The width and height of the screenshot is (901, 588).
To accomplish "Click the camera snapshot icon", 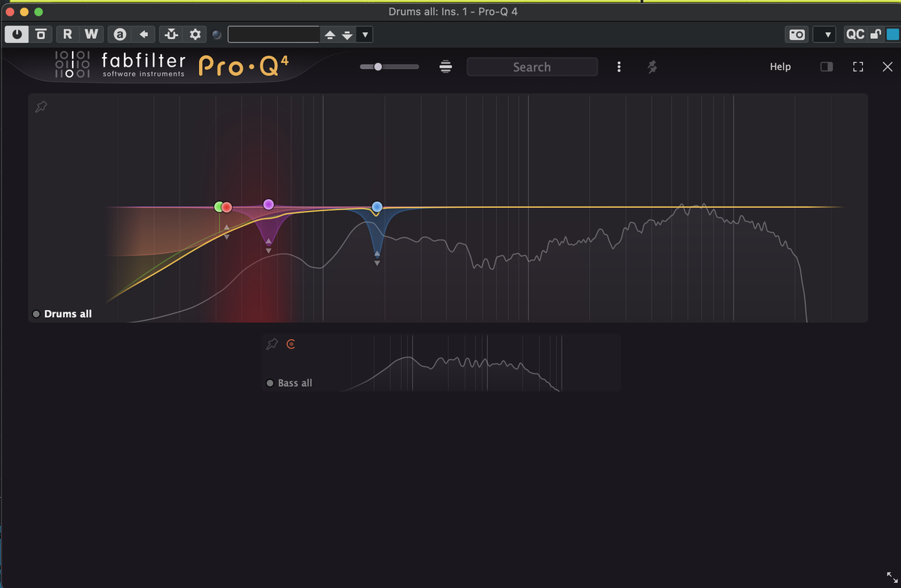I will coord(797,35).
